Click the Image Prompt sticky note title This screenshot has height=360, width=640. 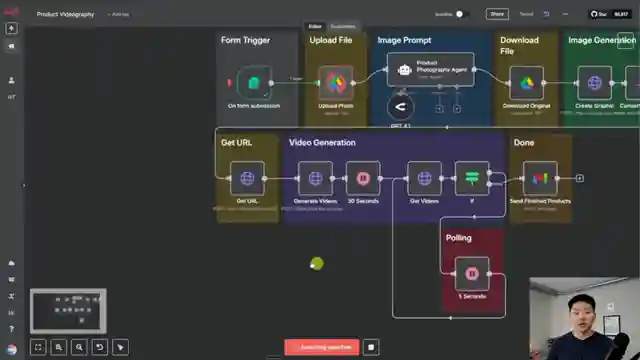[x=404, y=40]
